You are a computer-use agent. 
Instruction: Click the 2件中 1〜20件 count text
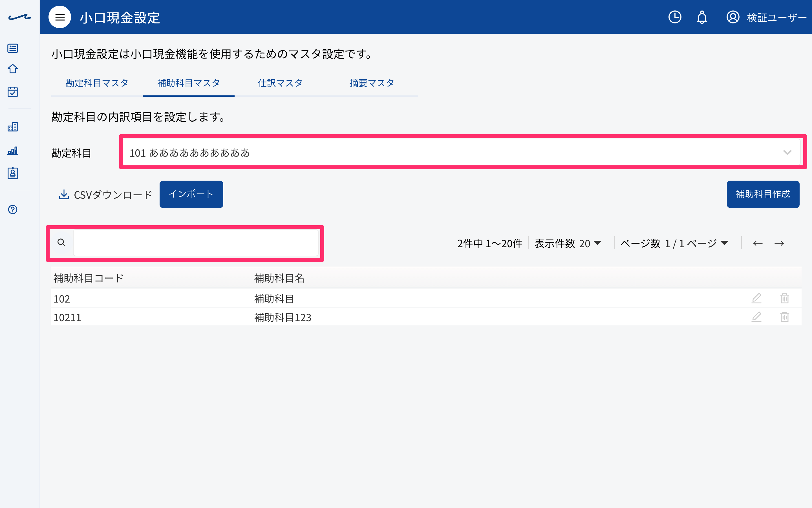tap(489, 243)
